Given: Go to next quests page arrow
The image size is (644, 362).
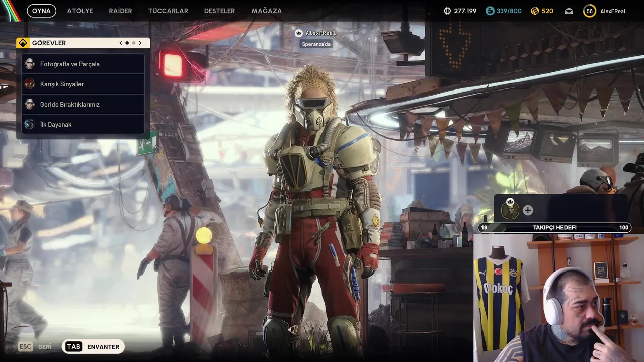Looking at the screenshot, I should (x=140, y=43).
